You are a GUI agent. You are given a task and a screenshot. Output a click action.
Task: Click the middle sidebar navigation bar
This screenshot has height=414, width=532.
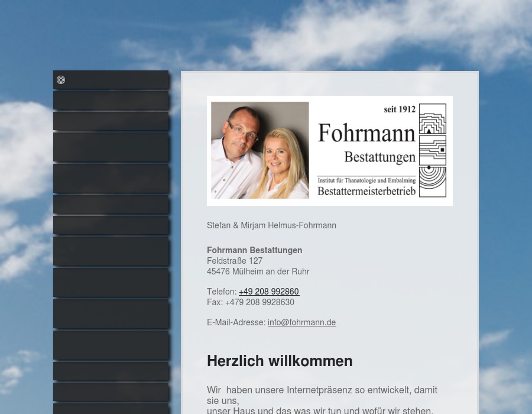[x=111, y=251]
